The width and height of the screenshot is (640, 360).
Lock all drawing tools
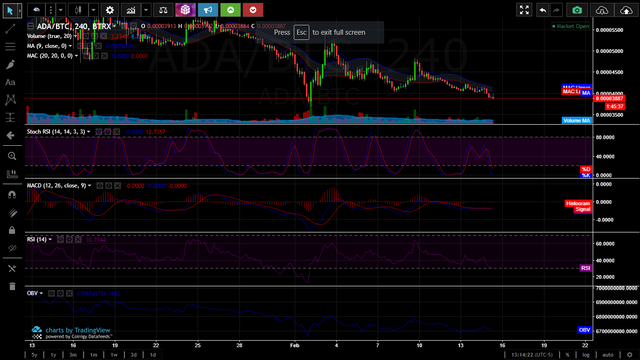(12, 230)
